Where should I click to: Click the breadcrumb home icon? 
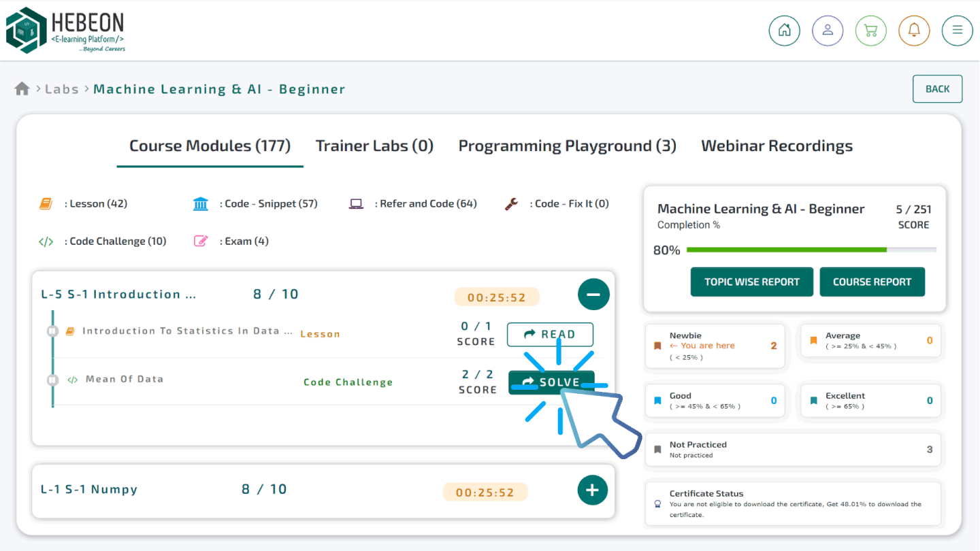tap(22, 89)
